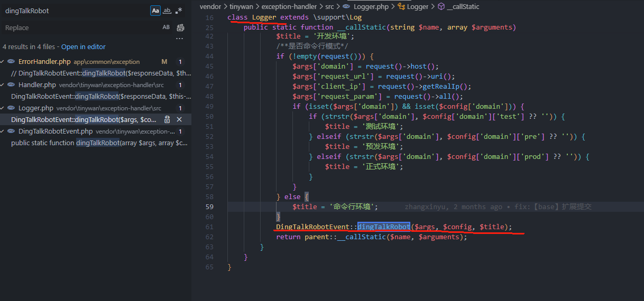Click the Logger class symbol icon in breadcrumb
The height and width of the screenshot is (301, 644).
401,7
